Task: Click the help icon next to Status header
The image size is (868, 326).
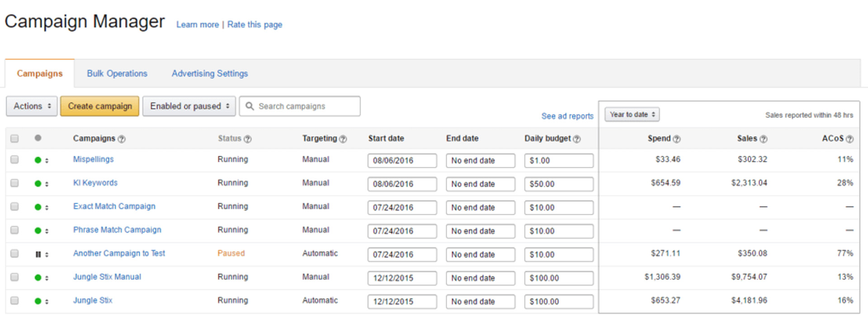Action: click(x=248, y=139)
